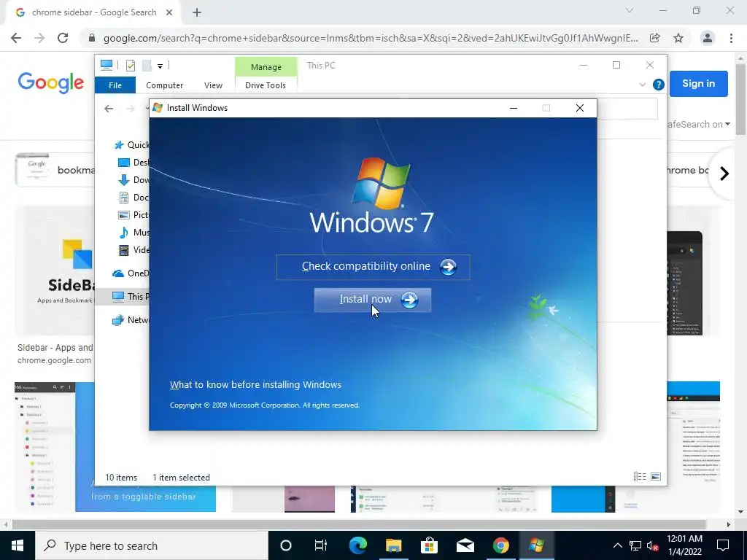747x560 pixels.
Task: Open Cortana circle icon on taskbar
Action: pos(286,545)
